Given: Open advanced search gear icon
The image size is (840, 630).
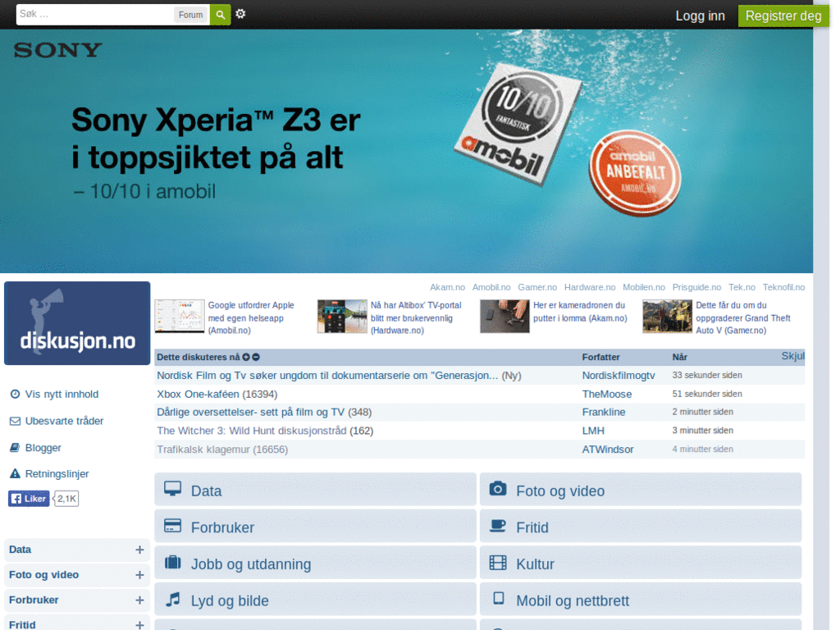Looking at the screenshot, I should [x=240, y=14].
